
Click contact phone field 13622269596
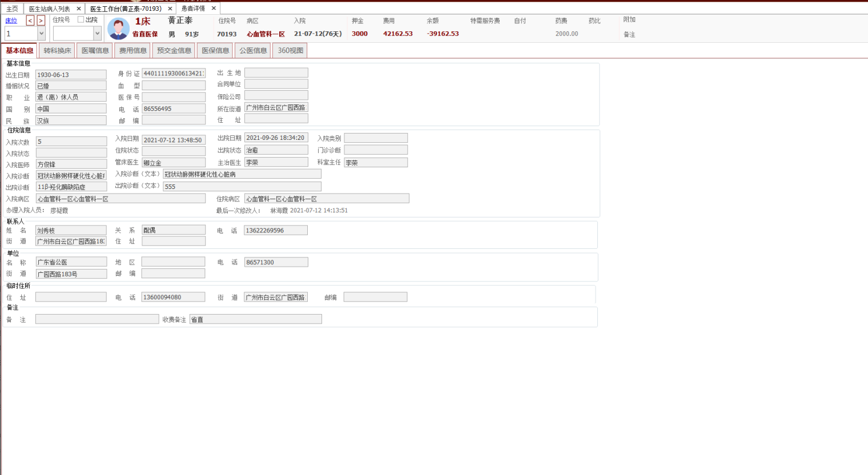coord(276,230)
